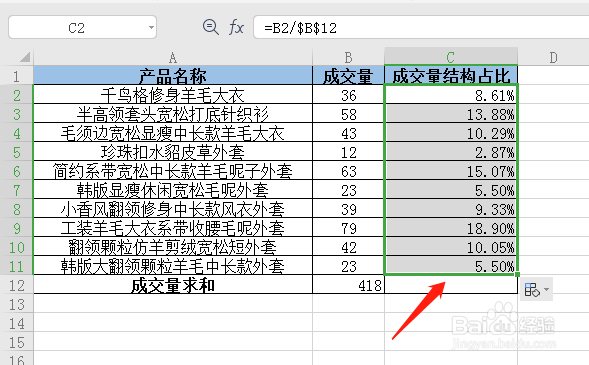This screenshot has width=589, height=365.
Task: Click percentage cell 2.87%
Action: click(451, 152)
